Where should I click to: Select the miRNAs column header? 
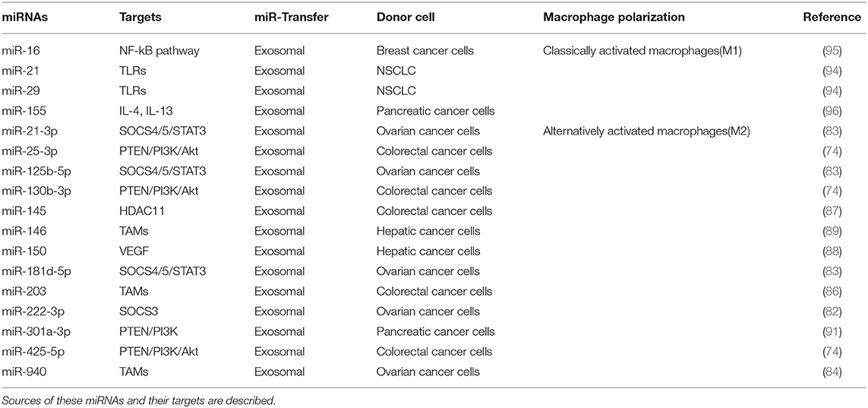pyautogui.click(x=24, y=17)
